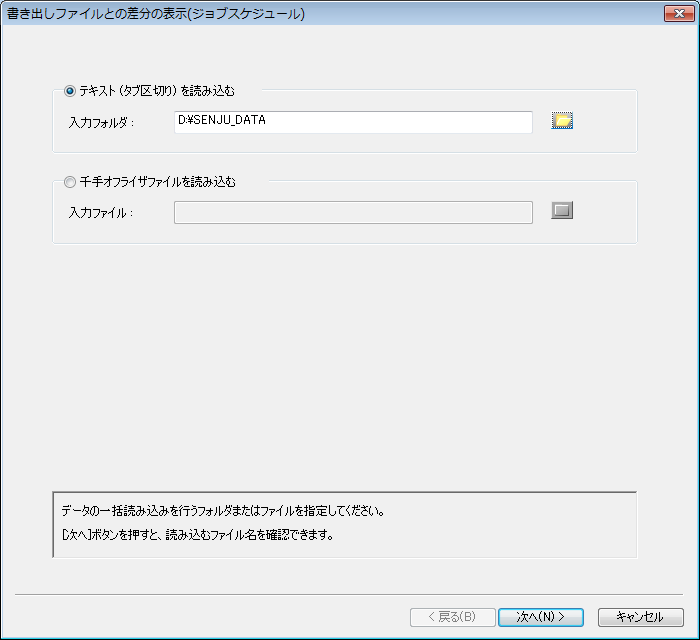The image size is (700, 640).
Task: Close the 書き出しファイルとの差分の表示 dialog
Action: tap(679, 13)
